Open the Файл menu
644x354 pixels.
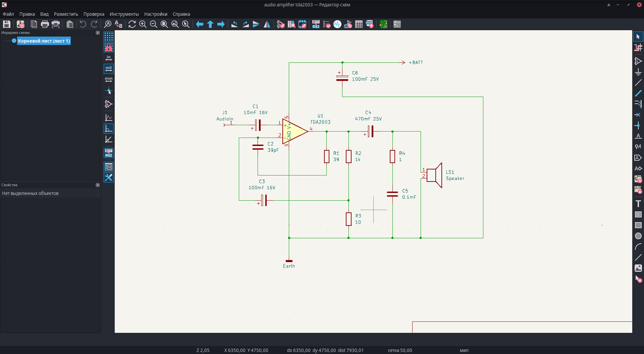[8, 14]
